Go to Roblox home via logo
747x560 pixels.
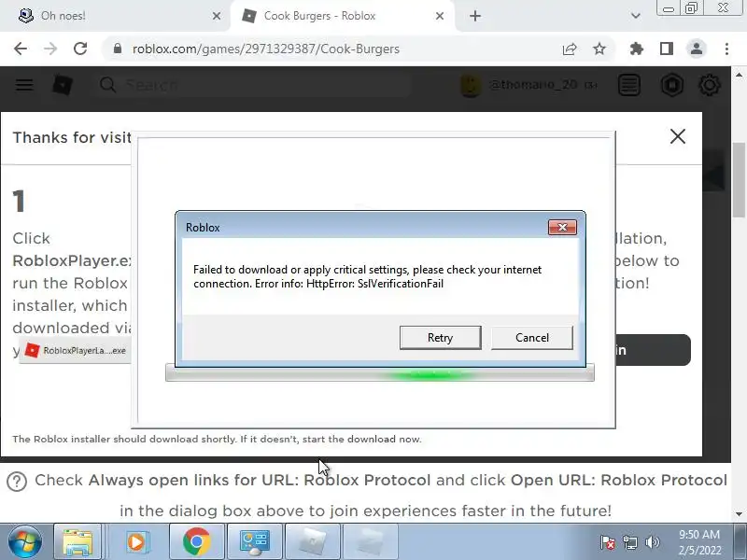click(63, 85)
